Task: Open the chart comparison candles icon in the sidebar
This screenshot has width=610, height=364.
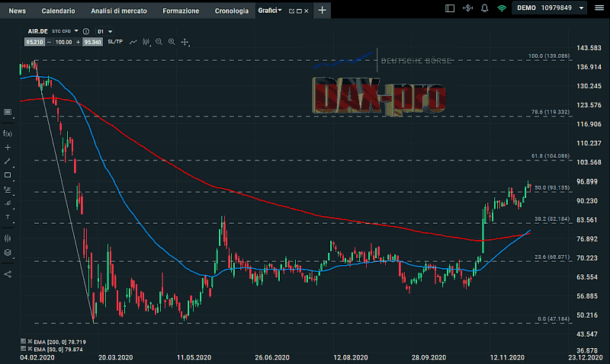Action: (x=8, y=238)
